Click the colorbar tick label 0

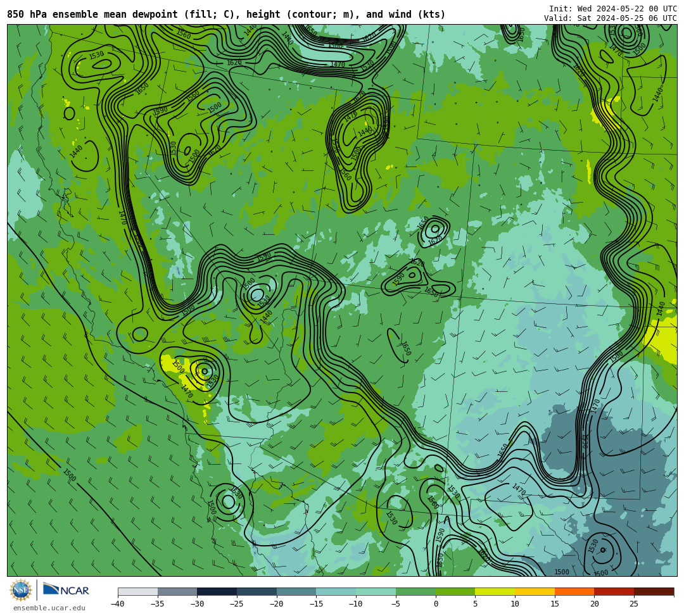(x=436, y=604)
